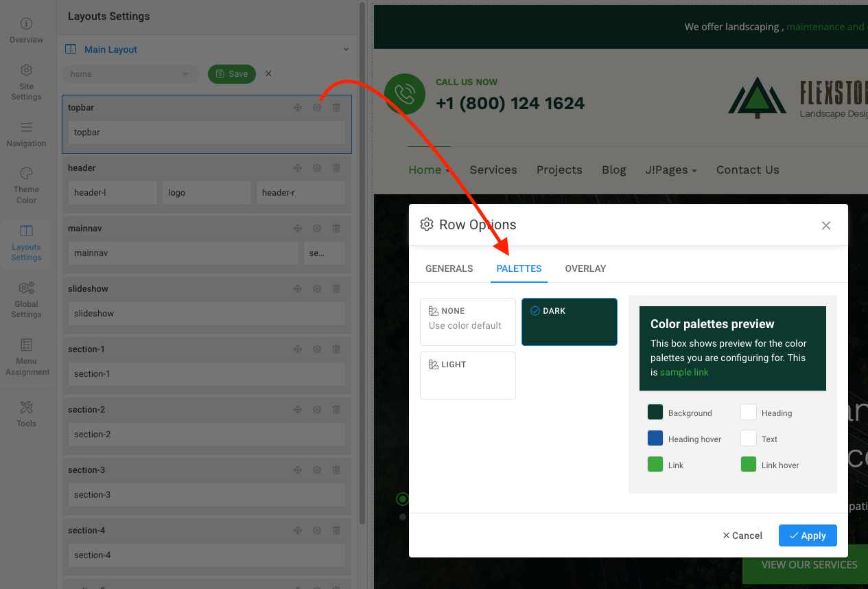The image size is (868, 589).
Task: Select the header-l block in the header row
Action: coord(113,193)
